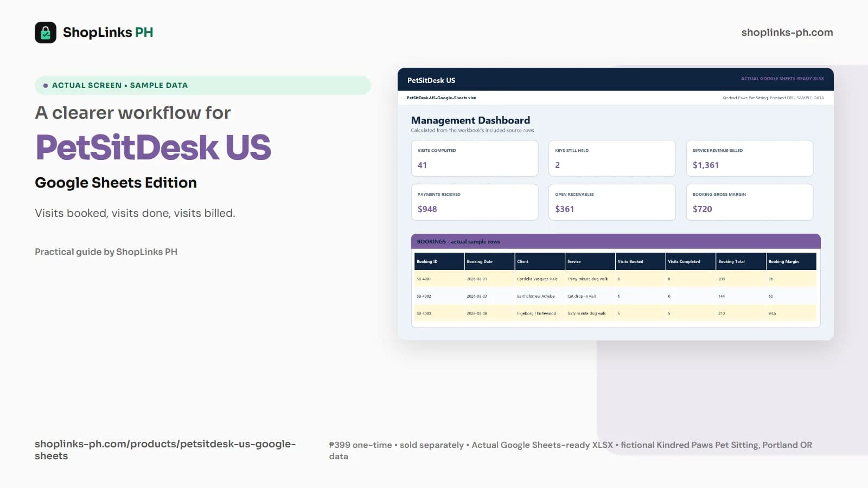Select the 'Payments Received' card
Screen dimensions: 868x488
coord(475,202)
